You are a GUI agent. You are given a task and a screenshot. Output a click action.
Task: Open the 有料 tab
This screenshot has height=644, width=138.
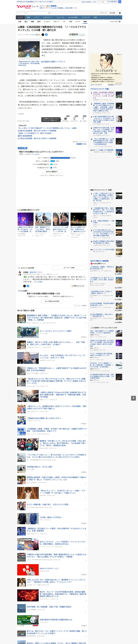[95, 17]
